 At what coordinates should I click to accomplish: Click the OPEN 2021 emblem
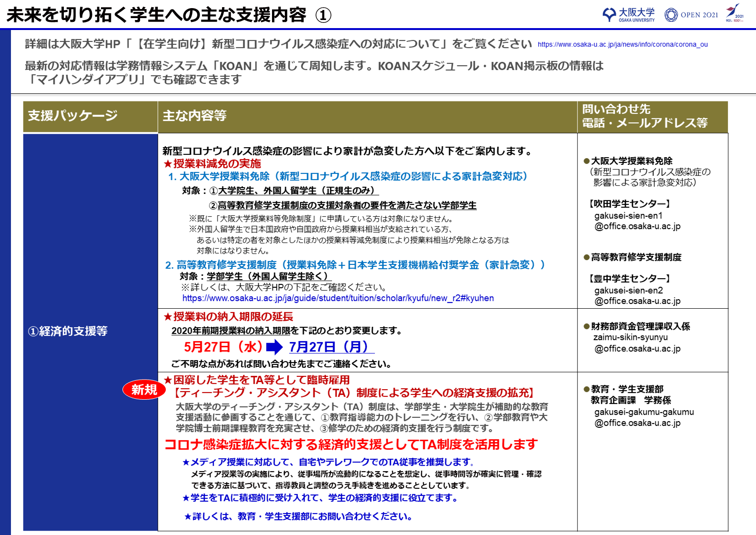coord(691,15)
